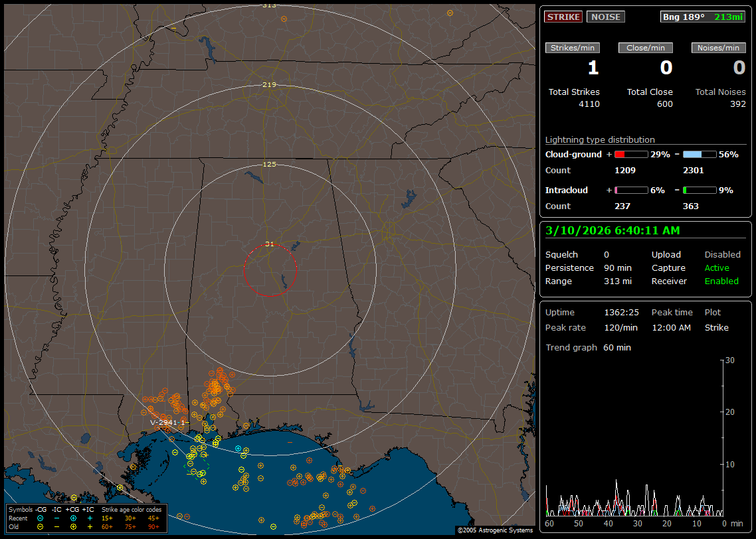Screen dimensions: 756x539
Task: Toggle the STRIKE indicator
Action: (563, 17)
